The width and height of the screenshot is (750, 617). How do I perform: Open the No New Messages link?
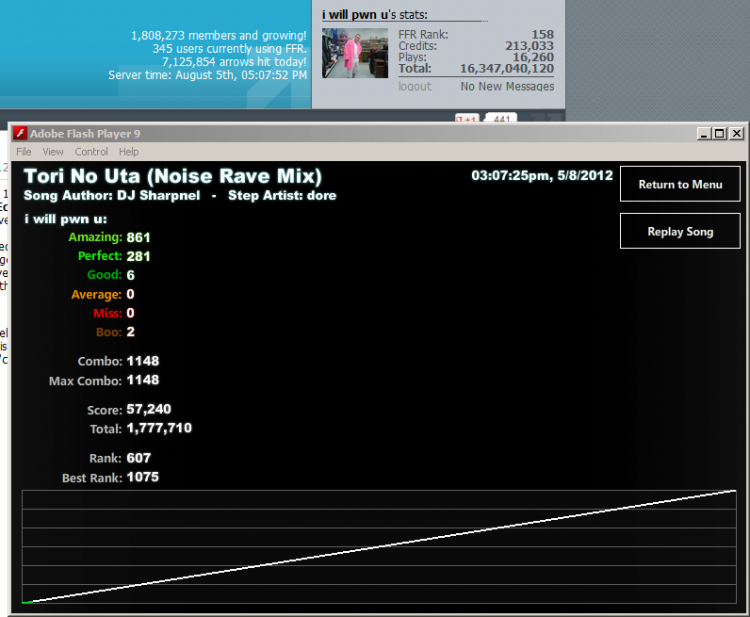coord(507,87)
